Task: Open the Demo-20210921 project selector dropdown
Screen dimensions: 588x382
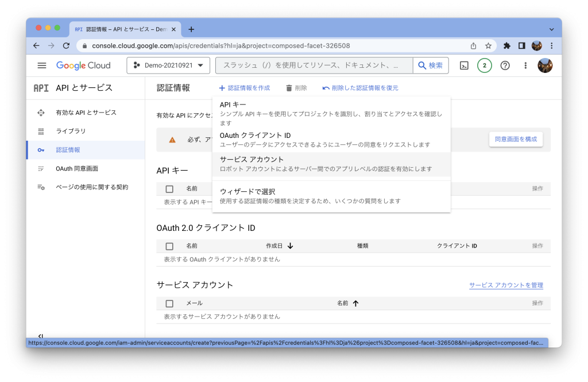Action: 168,65
